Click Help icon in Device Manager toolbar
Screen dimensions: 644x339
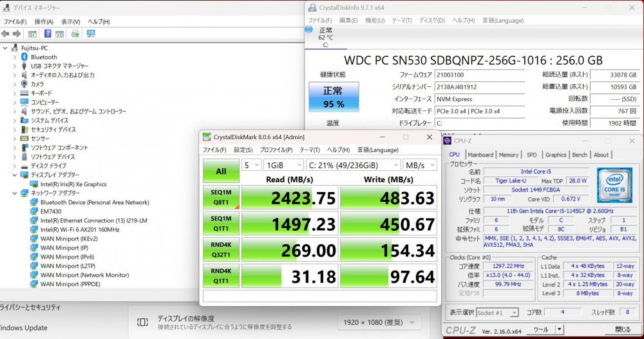coord(48,34)
